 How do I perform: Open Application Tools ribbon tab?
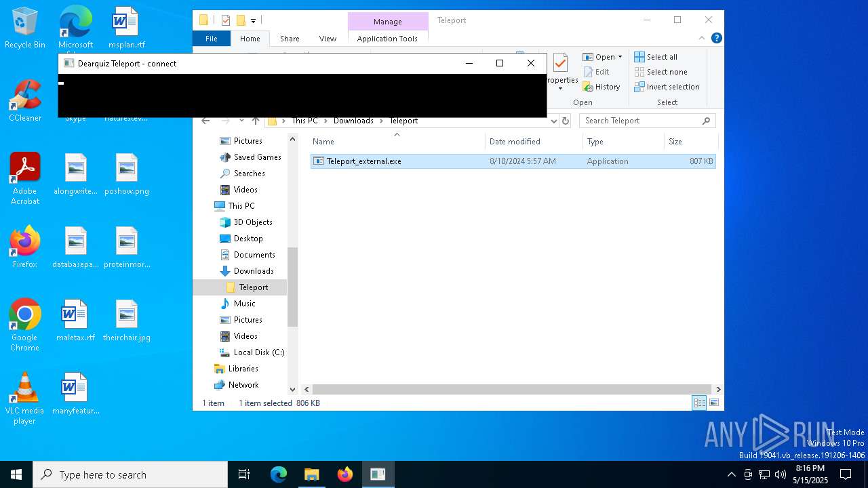coord(387,39)
